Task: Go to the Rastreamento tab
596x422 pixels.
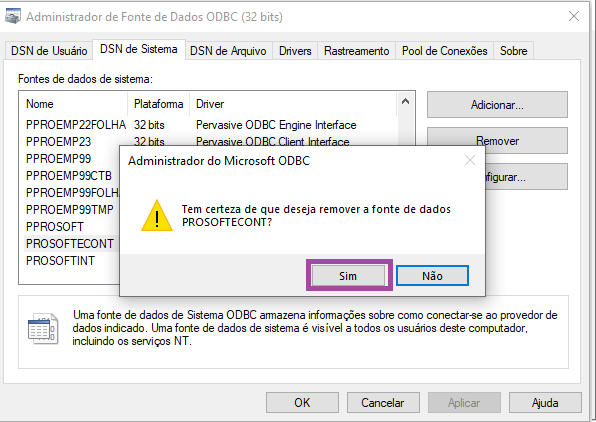Action: pos(357,51)
